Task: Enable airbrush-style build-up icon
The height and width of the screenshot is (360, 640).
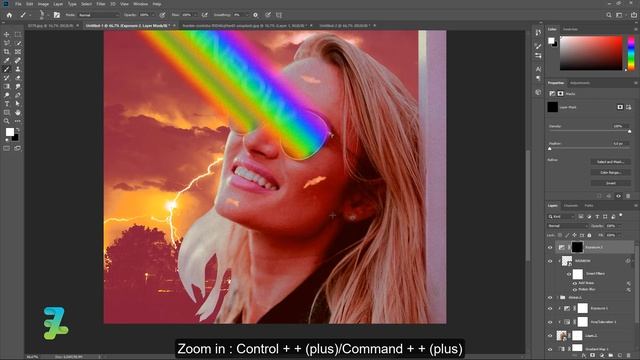Action: point(205,15)
